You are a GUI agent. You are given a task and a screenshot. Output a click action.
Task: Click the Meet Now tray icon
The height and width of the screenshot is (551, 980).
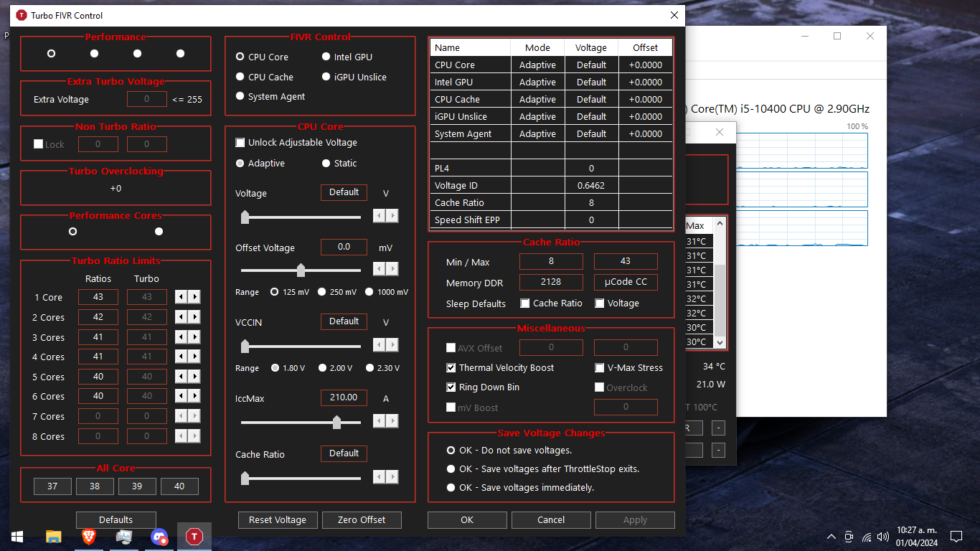849,537
